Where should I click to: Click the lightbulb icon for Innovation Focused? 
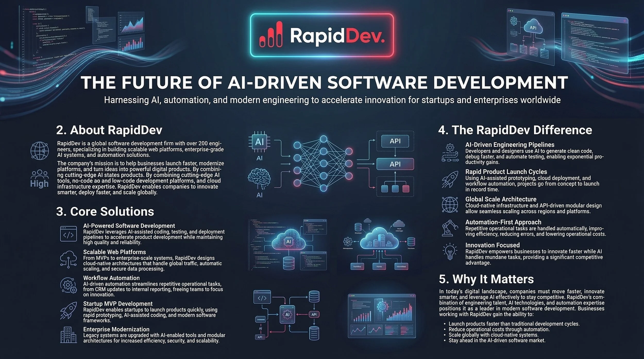click(x=450, y=252)
